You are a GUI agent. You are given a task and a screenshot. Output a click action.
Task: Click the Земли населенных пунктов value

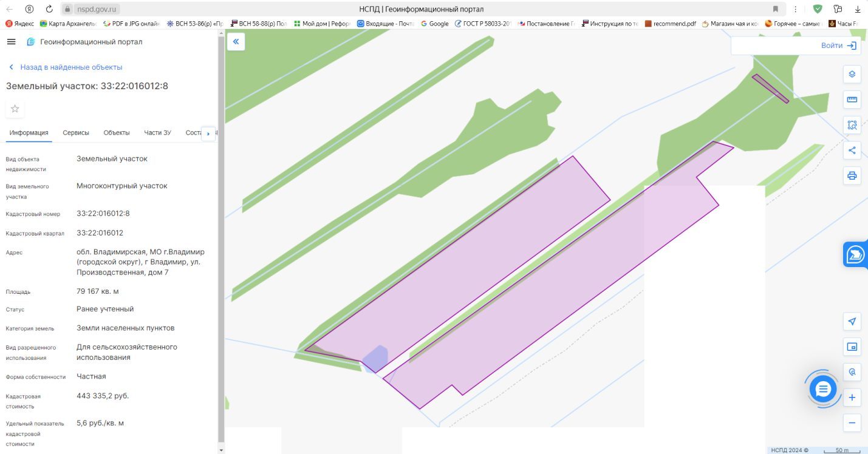126,328
